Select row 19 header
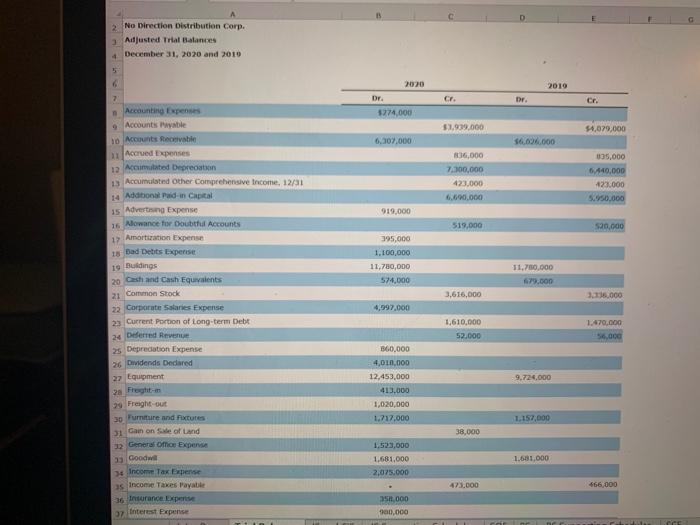Image resolution: width=700 pixels, height=525 pixels. [116, 267]
